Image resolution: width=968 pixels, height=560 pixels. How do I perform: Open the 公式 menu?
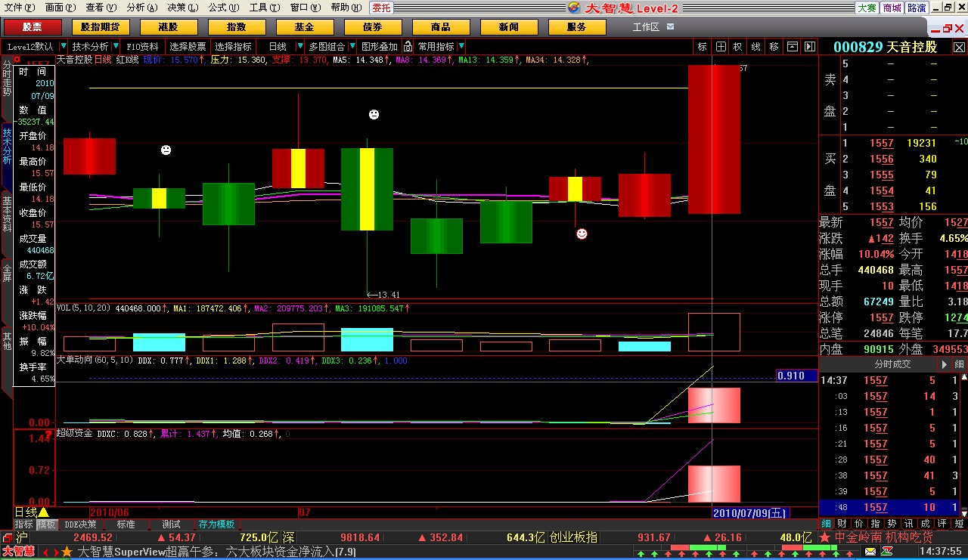[x=223, y=8]
